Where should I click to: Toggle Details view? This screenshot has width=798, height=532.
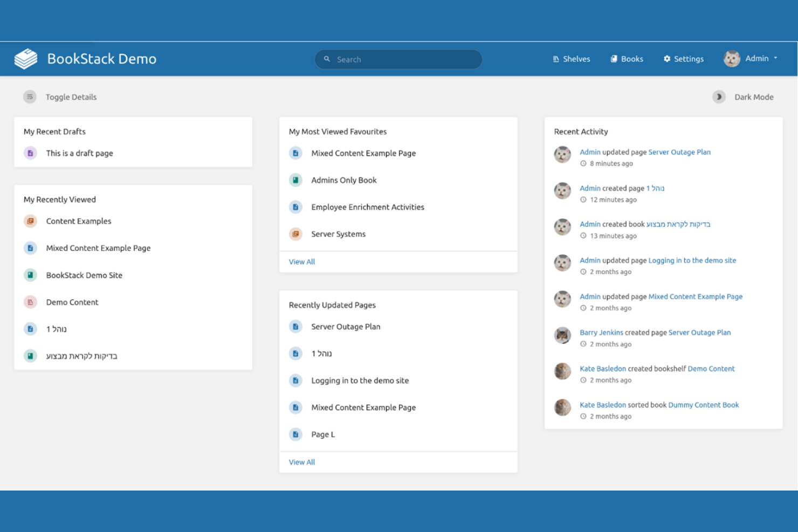59,97
